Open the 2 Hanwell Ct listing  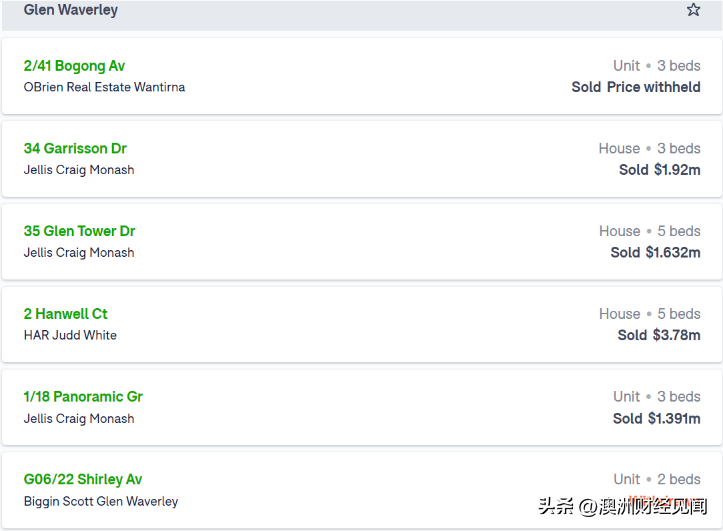(x=65, y=314)
